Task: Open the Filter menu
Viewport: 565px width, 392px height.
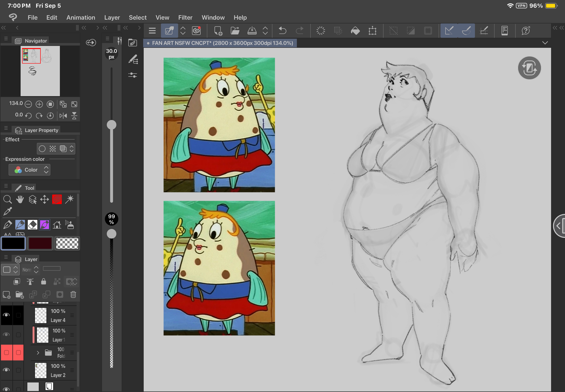Action: [185, 17]
